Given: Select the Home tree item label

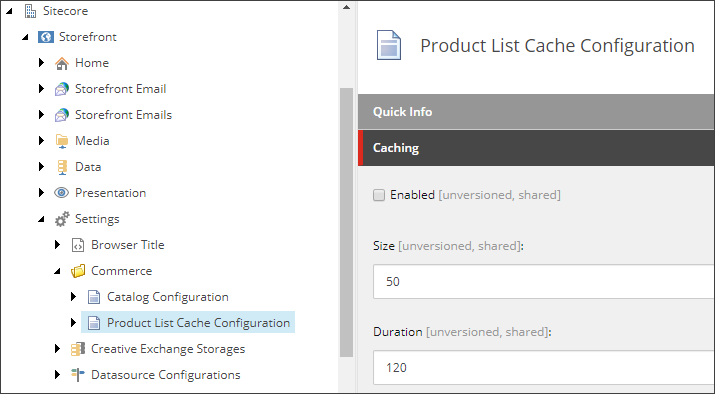Looking at the screenshot, I should coord(92,63).
